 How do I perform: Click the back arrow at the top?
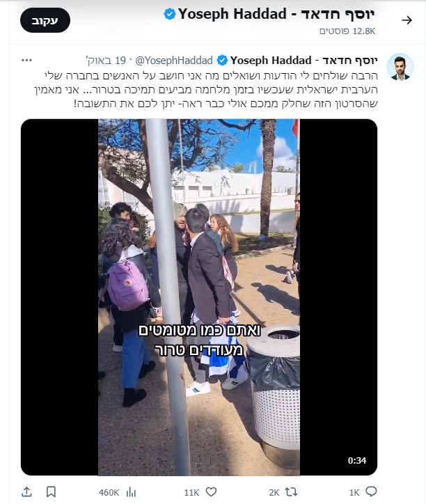point(407,20)
